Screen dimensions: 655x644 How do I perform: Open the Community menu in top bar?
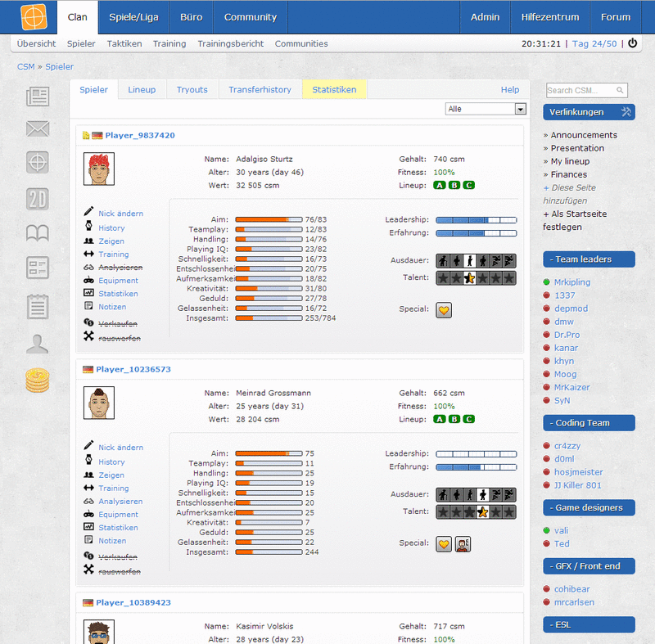click(x=250, y=16)
